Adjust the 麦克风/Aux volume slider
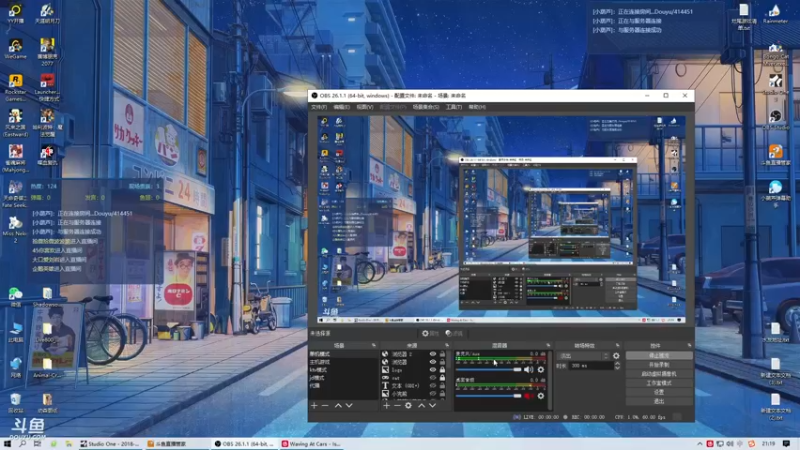Viewport: 800px width, 450px height. point(488,369)
